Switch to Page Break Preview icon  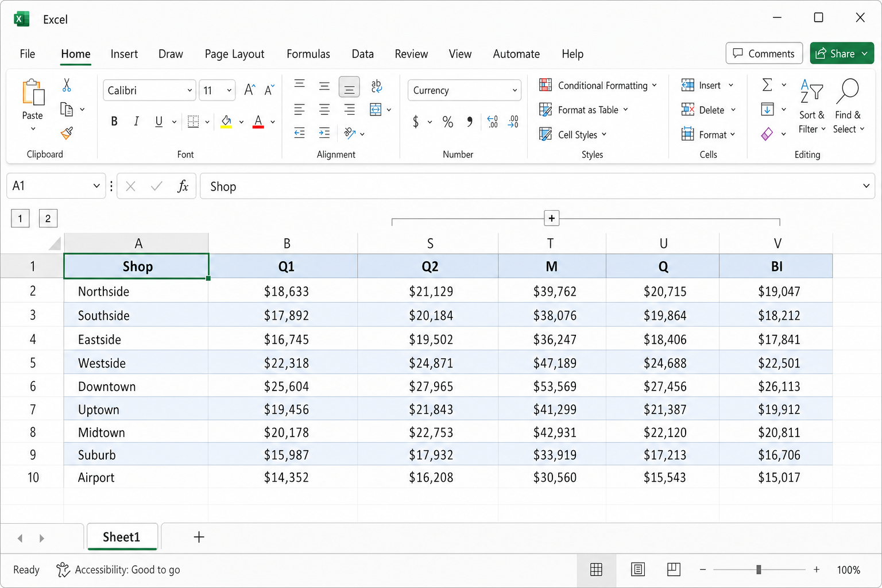(x=674, y=569)
